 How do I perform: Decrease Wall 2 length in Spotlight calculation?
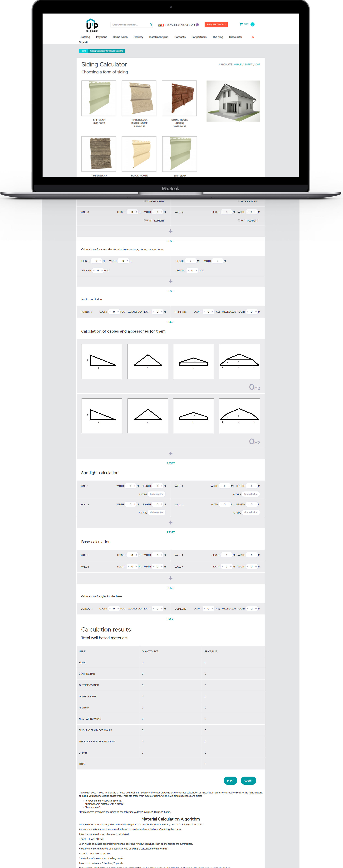point(248,486)
